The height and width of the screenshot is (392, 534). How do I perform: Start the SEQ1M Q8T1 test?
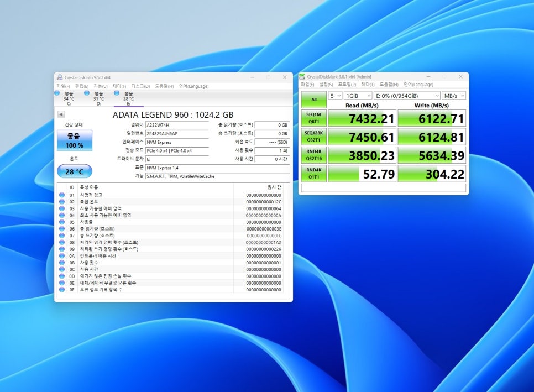pos(313,118)
